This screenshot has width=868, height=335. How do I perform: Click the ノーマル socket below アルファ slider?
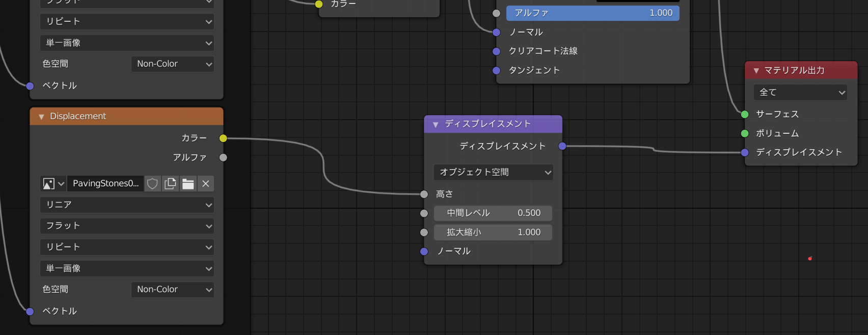pos(497,33)
